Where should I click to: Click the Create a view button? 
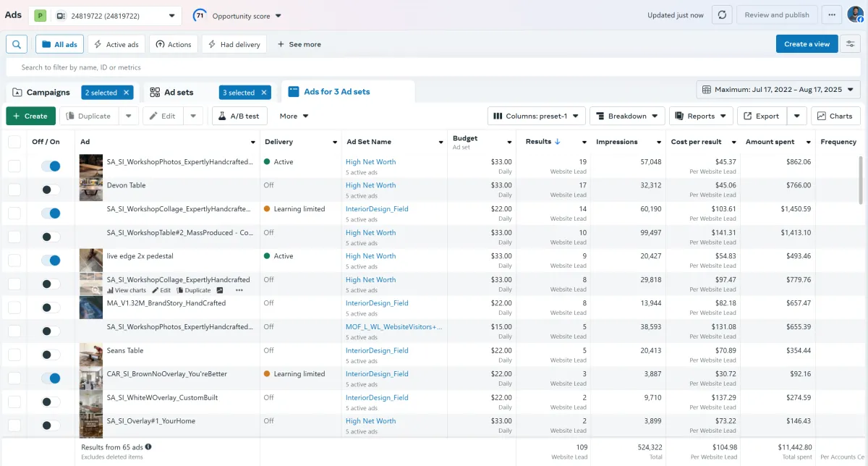(x=807, y=44)
